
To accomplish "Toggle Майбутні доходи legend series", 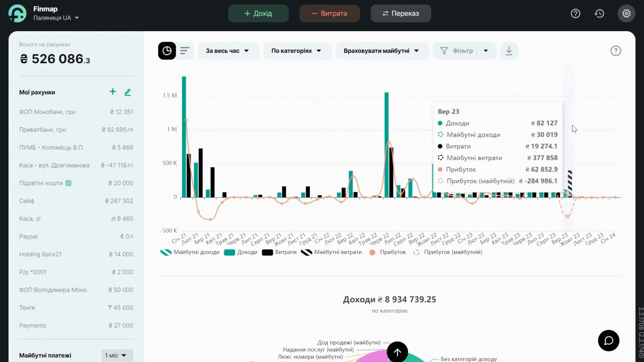I will [190, 252].
